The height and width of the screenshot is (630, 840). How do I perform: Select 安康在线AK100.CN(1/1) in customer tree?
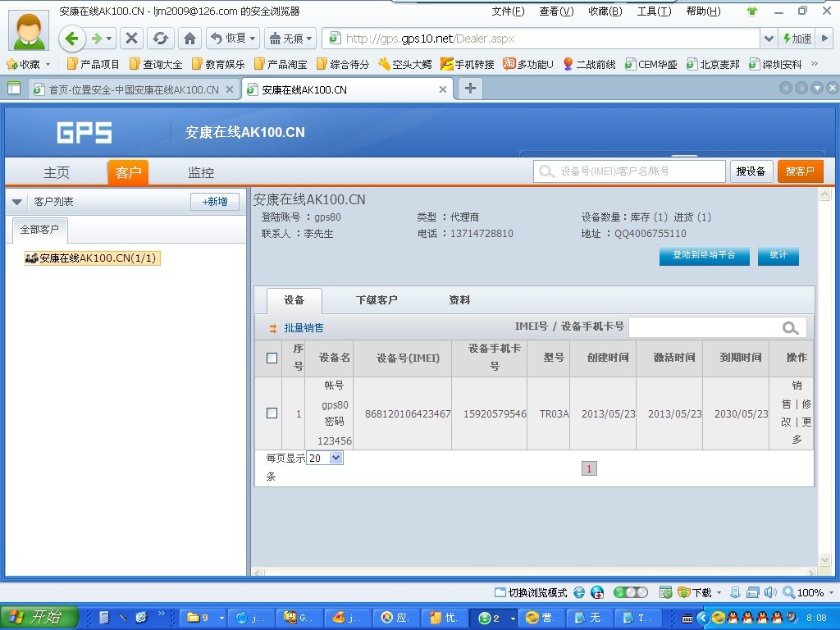tap(92, 258)
